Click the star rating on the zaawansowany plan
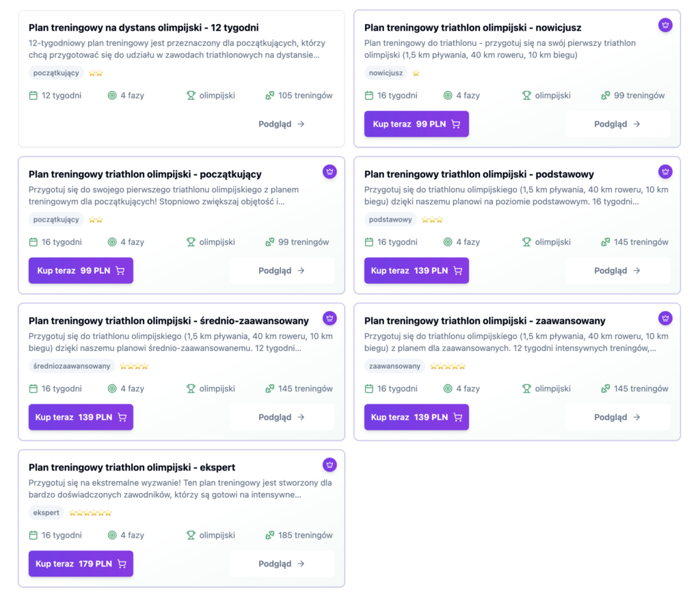The width and height of the screenshot is (700, 606). tap(447, 367)
